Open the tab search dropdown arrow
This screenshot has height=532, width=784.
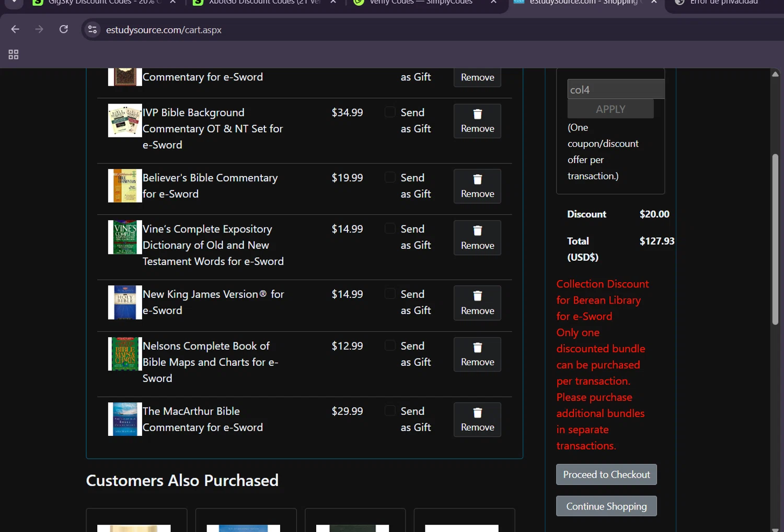tap(14, 2)
